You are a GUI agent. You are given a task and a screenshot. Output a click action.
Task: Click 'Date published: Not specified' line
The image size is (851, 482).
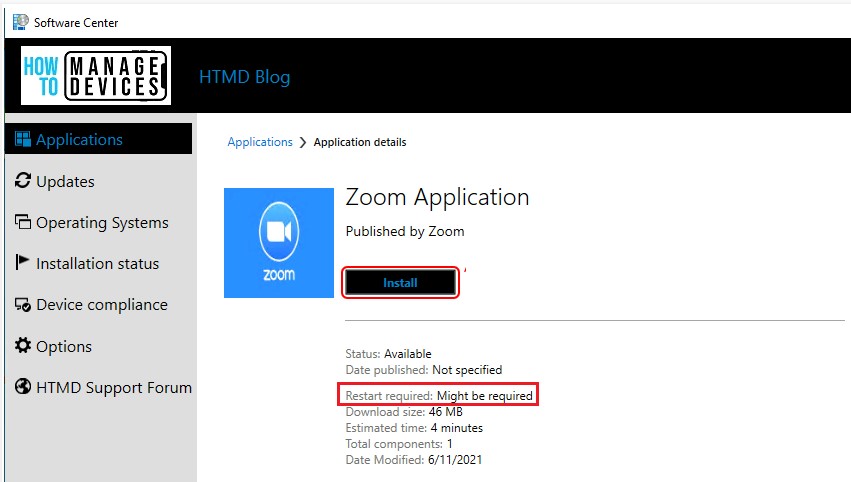point(424,370)
